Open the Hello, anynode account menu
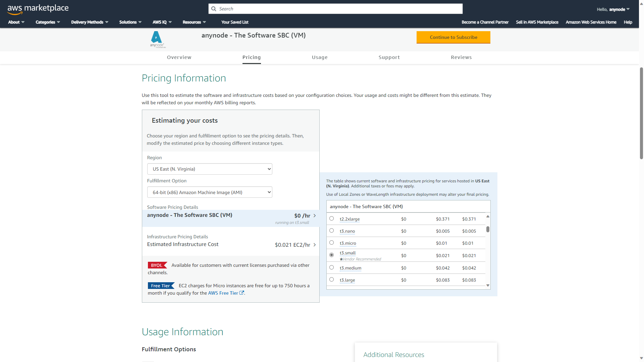Screen dimensions: 644x362 point(613,9)
